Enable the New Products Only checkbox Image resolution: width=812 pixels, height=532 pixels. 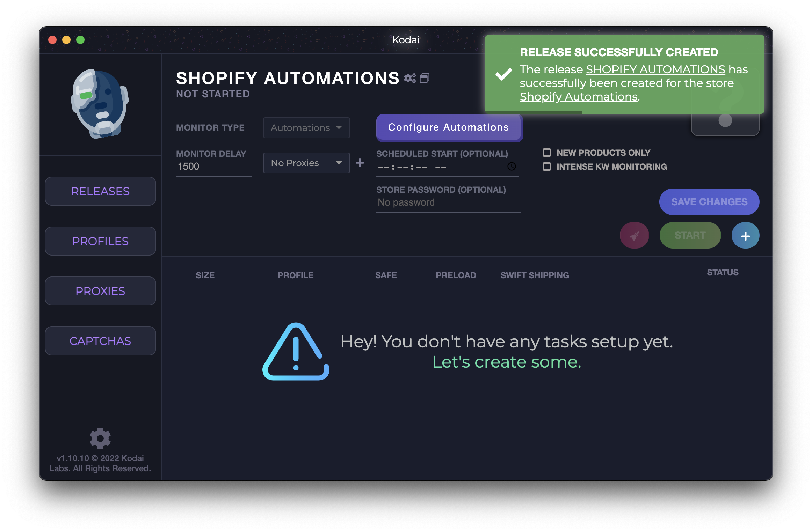click(x=547, y=153)
